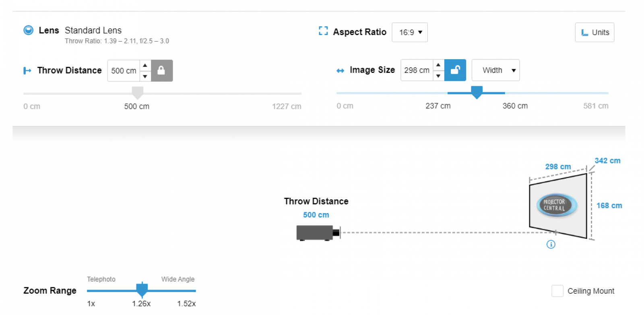Screen dimensions: 644x315
Task: Open the Aspect Ratio 16:9 dropdown
Action: pyautogui.click(x=409, y=33)
